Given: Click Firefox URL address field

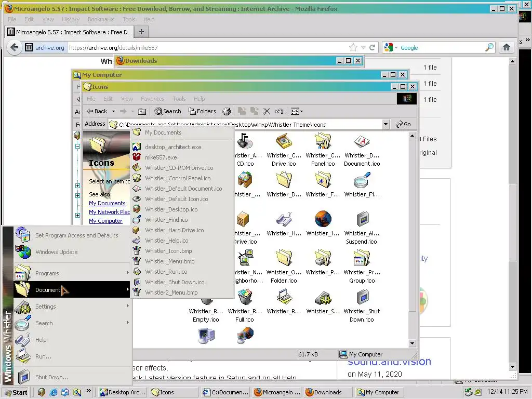Looking at the screenshot, I should tap(208, 47).
